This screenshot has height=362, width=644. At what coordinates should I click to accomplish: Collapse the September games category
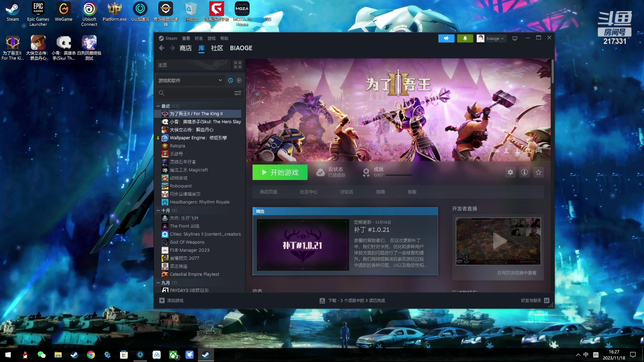158,283
